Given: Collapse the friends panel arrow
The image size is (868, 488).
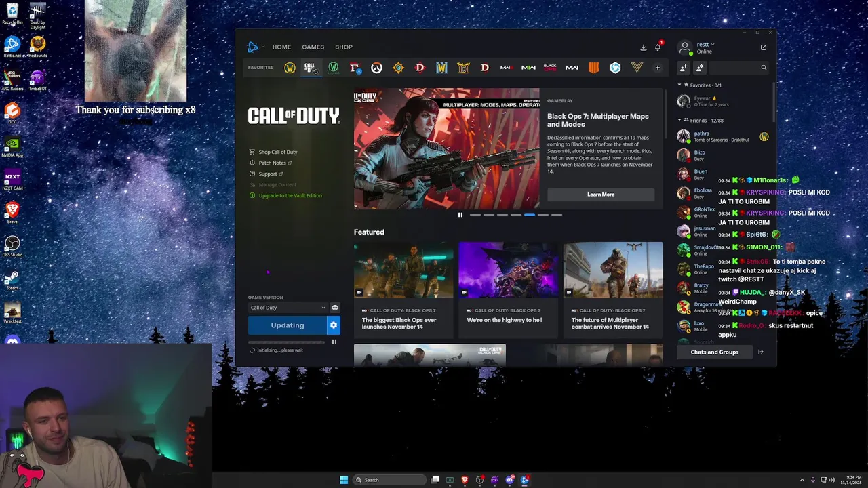Looking at the screenshot, I should point(761,352).
